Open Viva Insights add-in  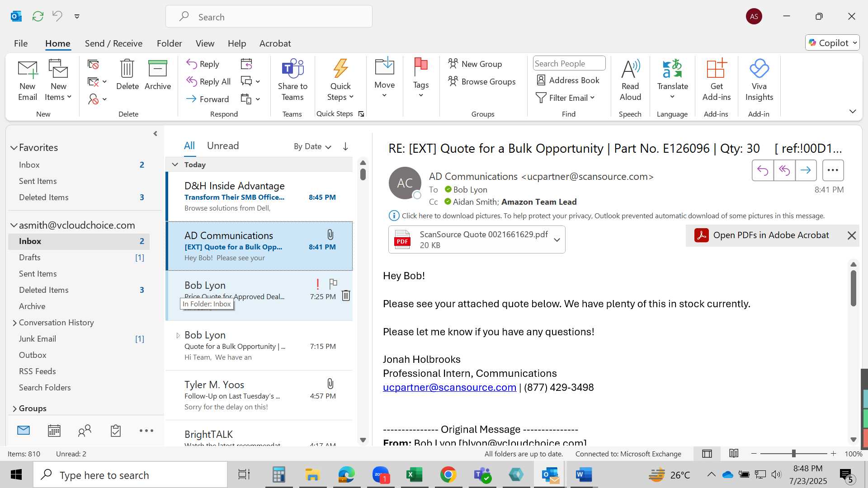coord(759,80)
